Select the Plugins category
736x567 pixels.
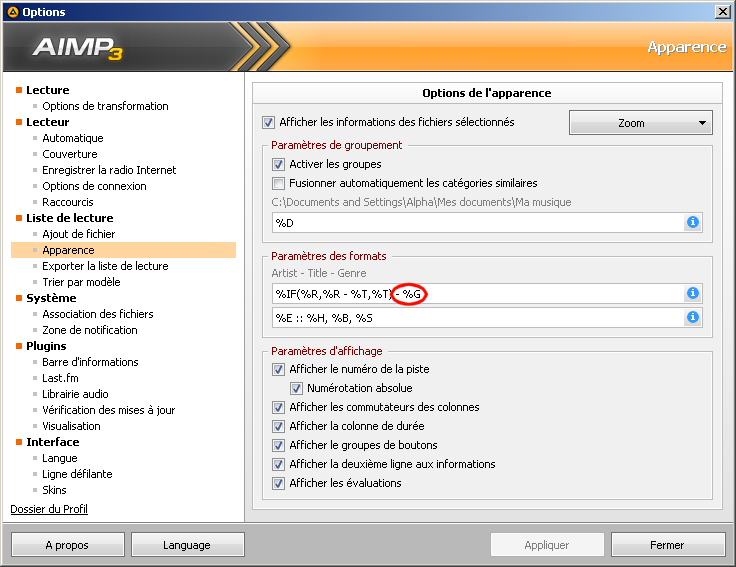coord(46,346)
